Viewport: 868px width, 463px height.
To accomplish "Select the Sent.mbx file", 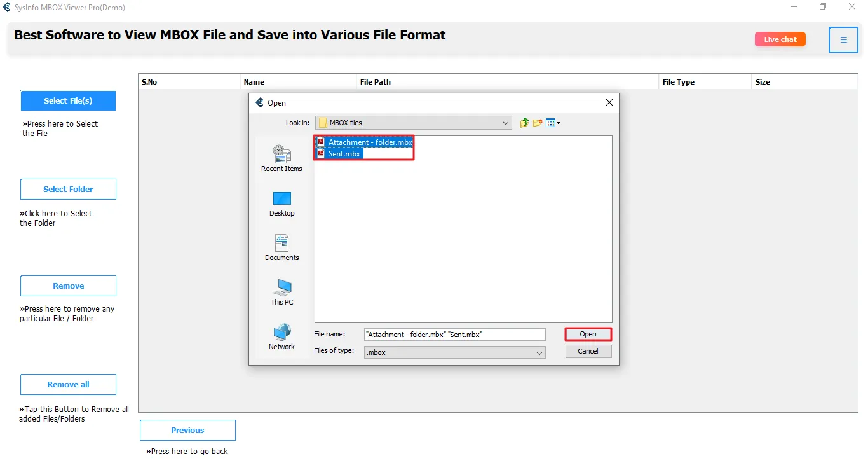I will point(339,153).
